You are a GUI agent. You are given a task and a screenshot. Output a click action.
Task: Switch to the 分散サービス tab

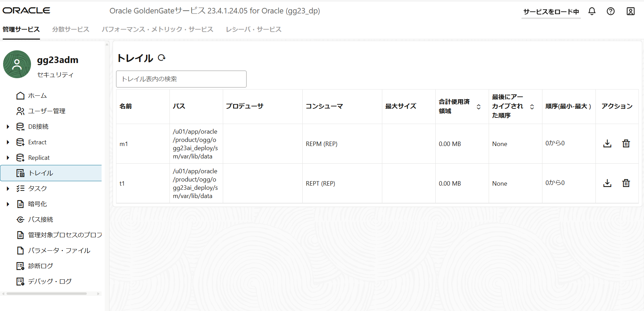(x=70, y=29)
